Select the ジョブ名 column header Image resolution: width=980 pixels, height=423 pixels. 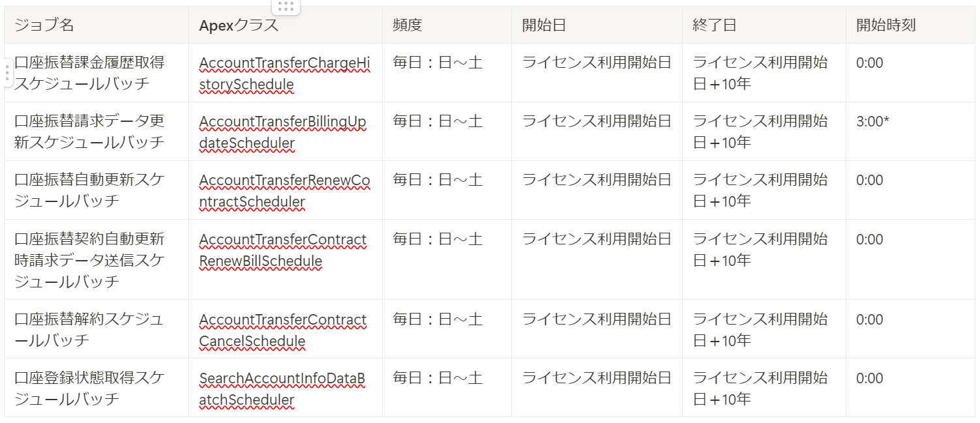click(x=97, y=25)
